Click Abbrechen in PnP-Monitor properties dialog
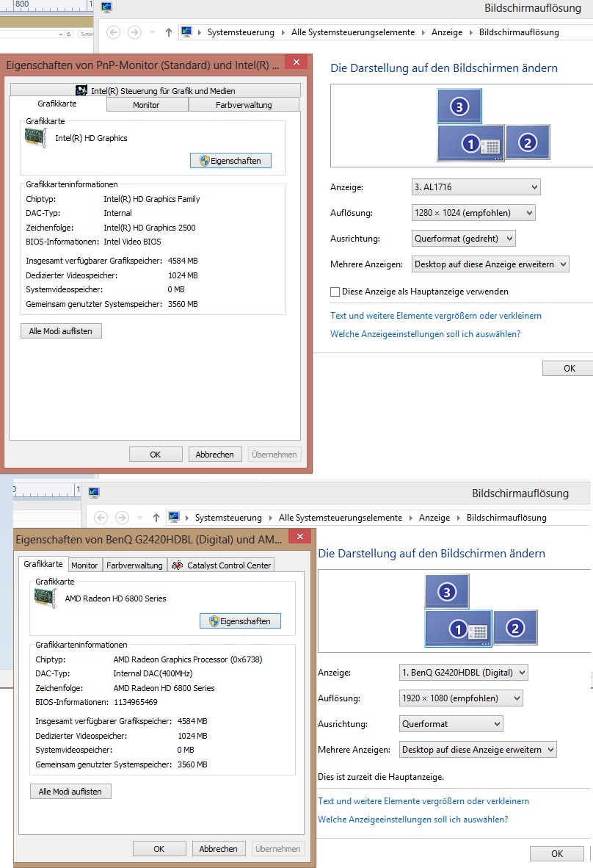Screen dimensions: 593x868 214,455
